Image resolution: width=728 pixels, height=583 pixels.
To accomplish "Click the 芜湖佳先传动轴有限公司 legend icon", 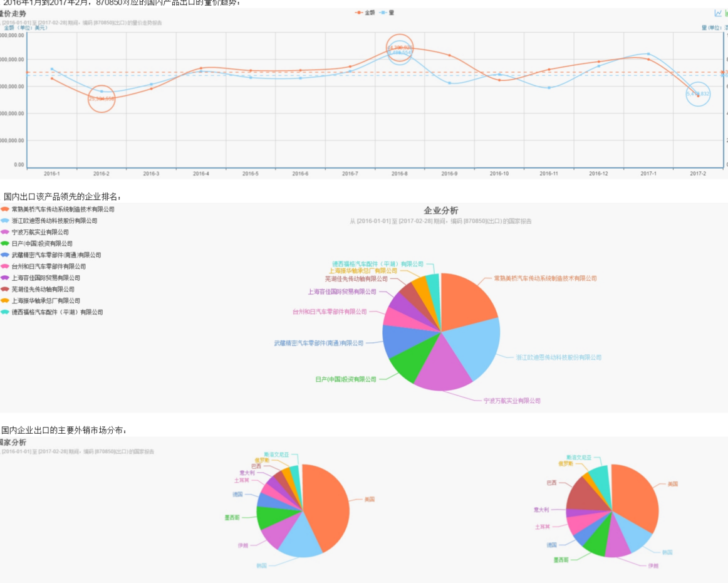I will (5, 290).
